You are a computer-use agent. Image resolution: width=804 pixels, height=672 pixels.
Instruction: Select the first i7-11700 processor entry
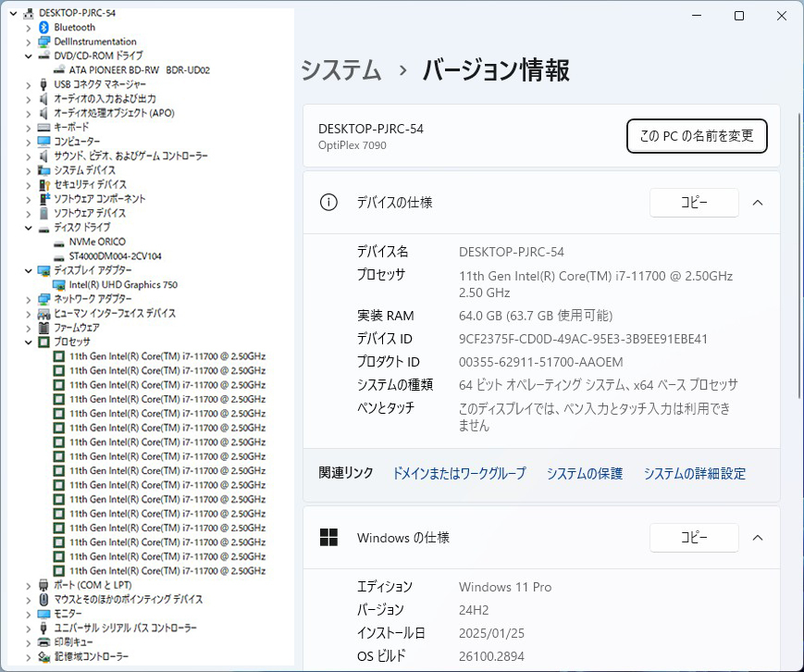click(167, 356)
